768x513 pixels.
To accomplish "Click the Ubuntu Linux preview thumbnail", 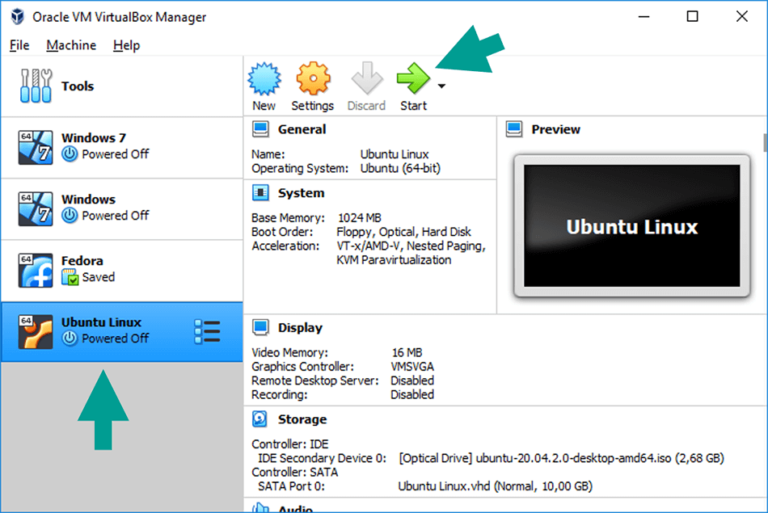I will 632,226.
